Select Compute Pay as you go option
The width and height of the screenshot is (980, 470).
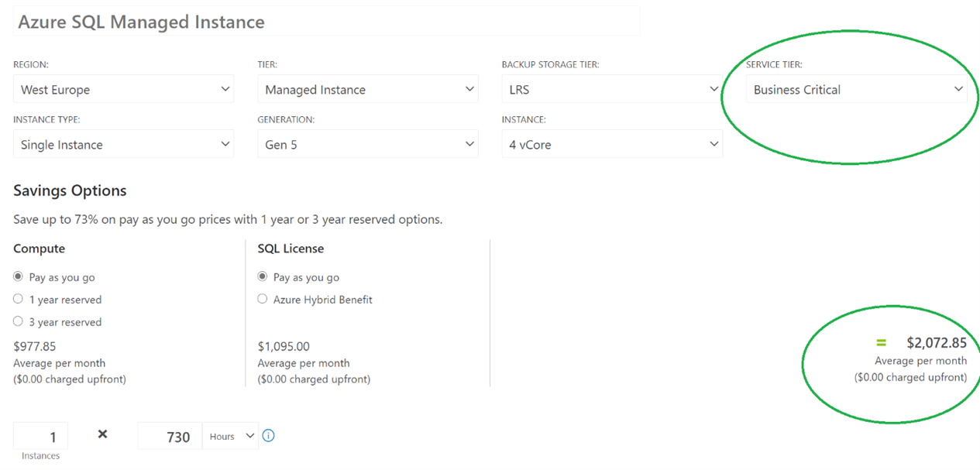(x=19, y=276)
